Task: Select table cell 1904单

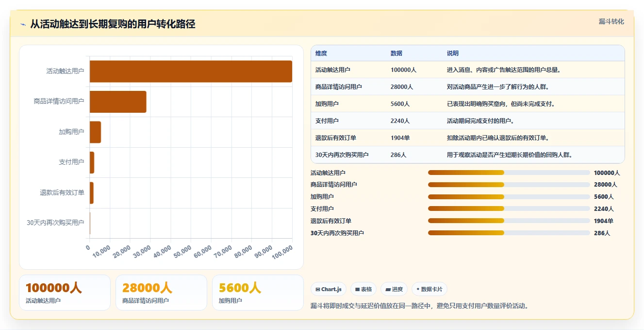Action: pos(400,138)
